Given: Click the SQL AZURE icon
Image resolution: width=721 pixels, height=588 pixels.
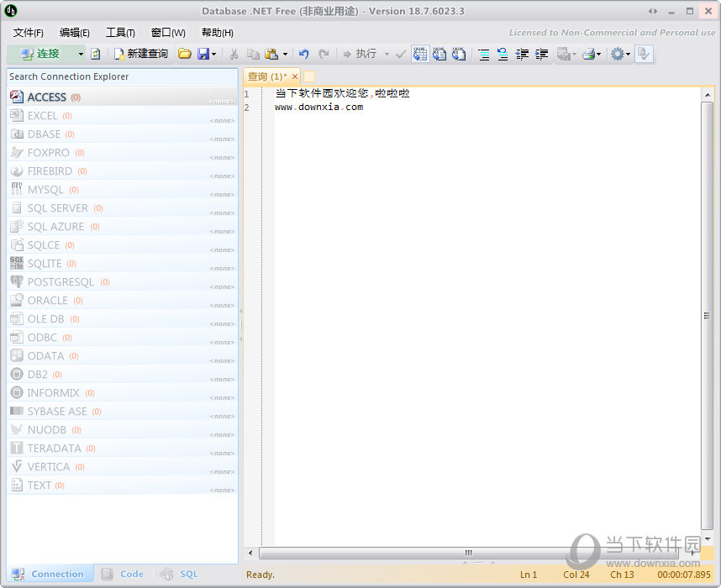Looking at the screenshot, I should 17,226.
